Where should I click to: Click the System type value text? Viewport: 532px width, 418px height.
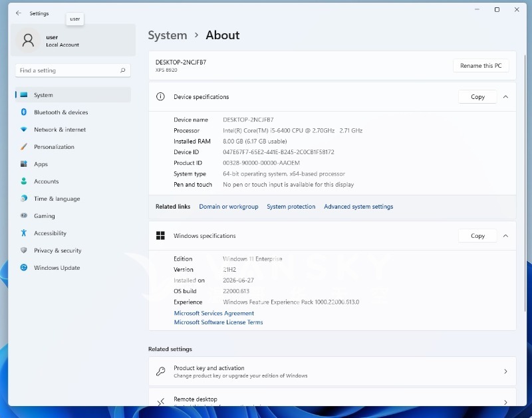pos(284,173)
